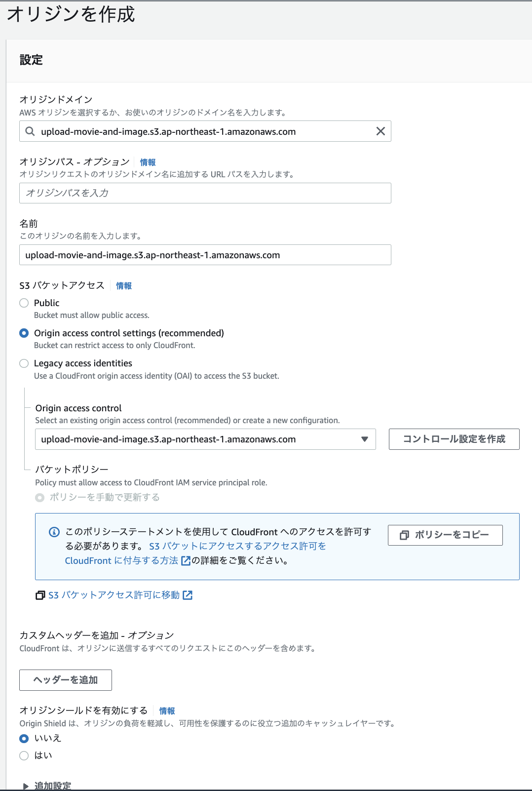Open the origin access control combo box
The image size is (532, 791).
(205, 439)
